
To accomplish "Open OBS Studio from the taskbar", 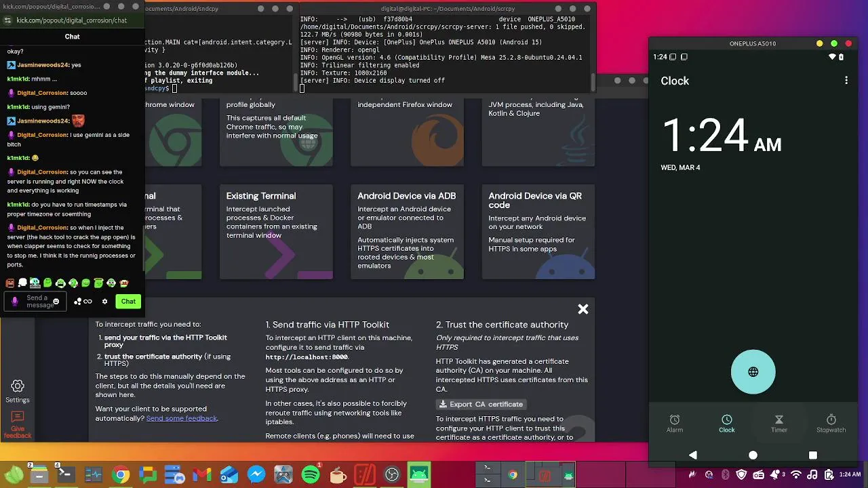I will click(x=392, y=475).
